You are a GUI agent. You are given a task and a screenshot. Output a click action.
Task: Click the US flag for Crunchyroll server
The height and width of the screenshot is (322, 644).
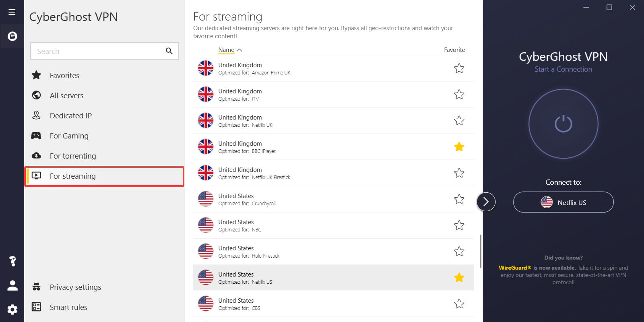tap(206, 199)
